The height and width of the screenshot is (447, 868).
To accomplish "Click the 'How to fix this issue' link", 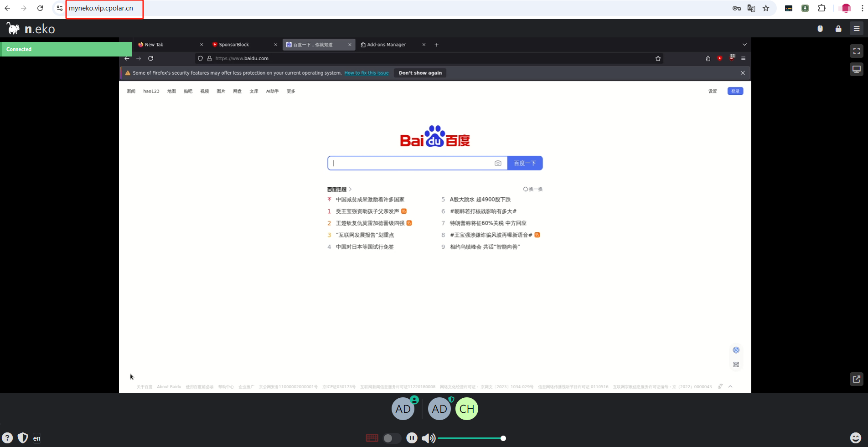I will click(367, 73).
